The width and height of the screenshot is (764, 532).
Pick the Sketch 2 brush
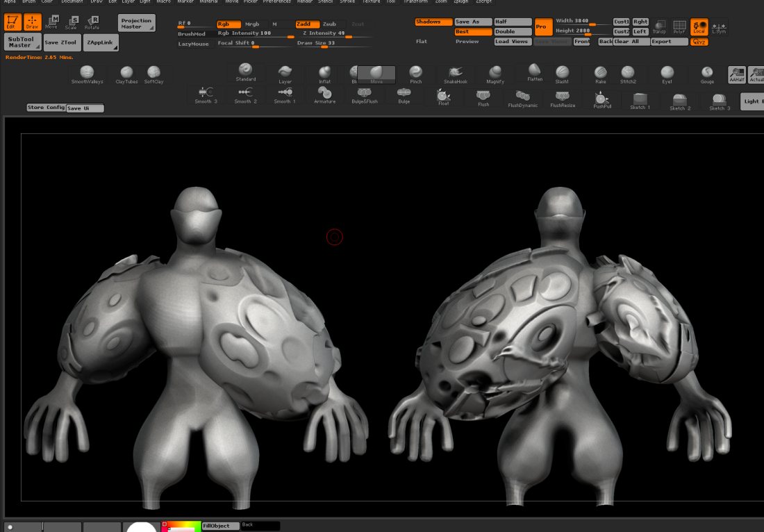point(679,102)
